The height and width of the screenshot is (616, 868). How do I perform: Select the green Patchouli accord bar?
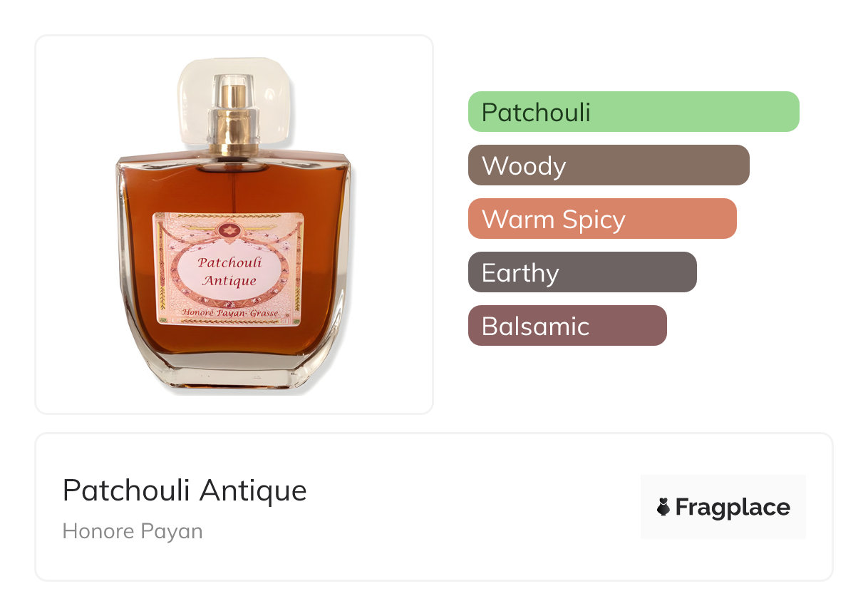[634, 112]
